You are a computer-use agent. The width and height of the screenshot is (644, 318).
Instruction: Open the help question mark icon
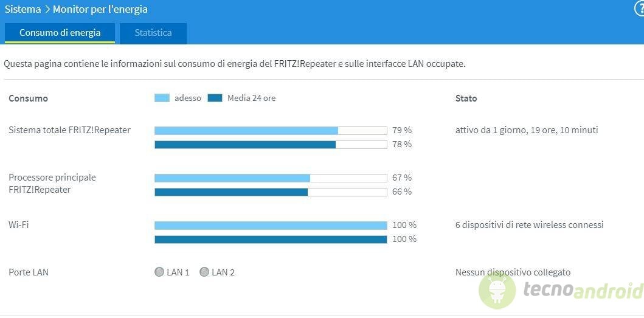coord(640,10)
